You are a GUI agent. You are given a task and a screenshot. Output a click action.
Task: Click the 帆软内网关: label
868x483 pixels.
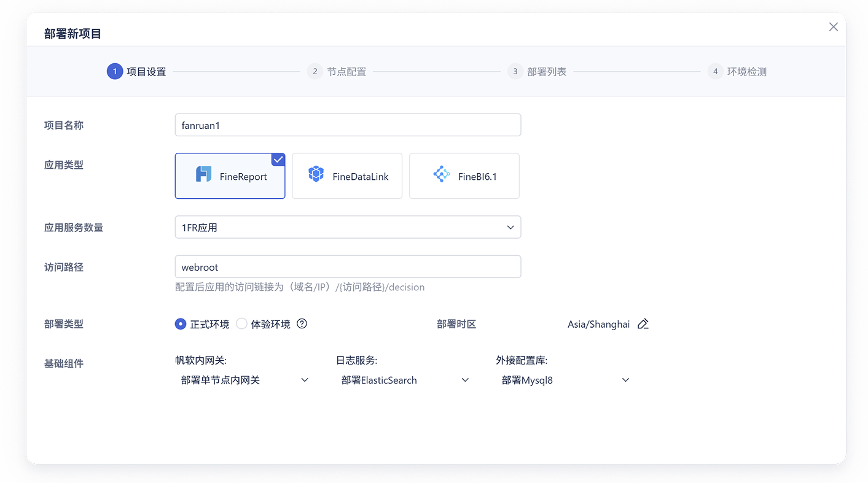[x=201, y=361]
